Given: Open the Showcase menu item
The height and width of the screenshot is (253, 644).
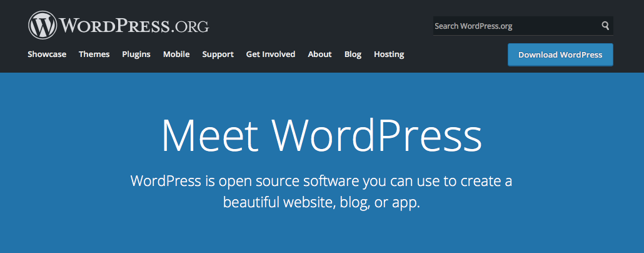Looking at the screenshot, I should (x=47, y=54).
